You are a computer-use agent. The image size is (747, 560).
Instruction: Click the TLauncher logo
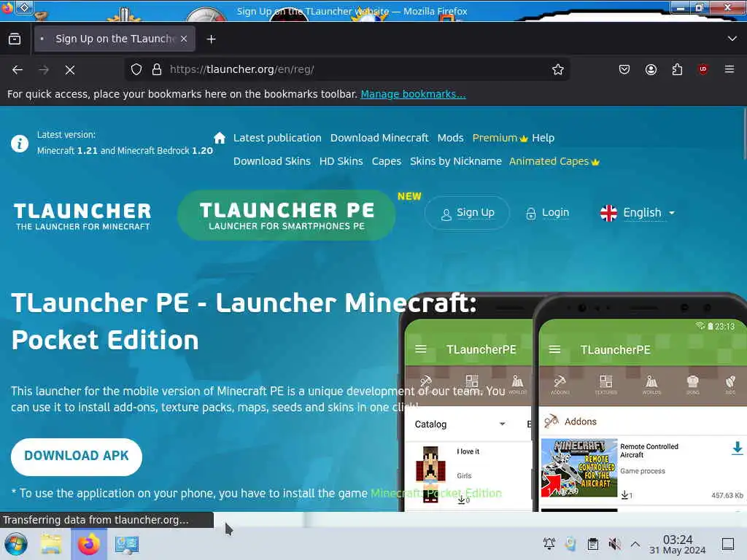point(82,216)
